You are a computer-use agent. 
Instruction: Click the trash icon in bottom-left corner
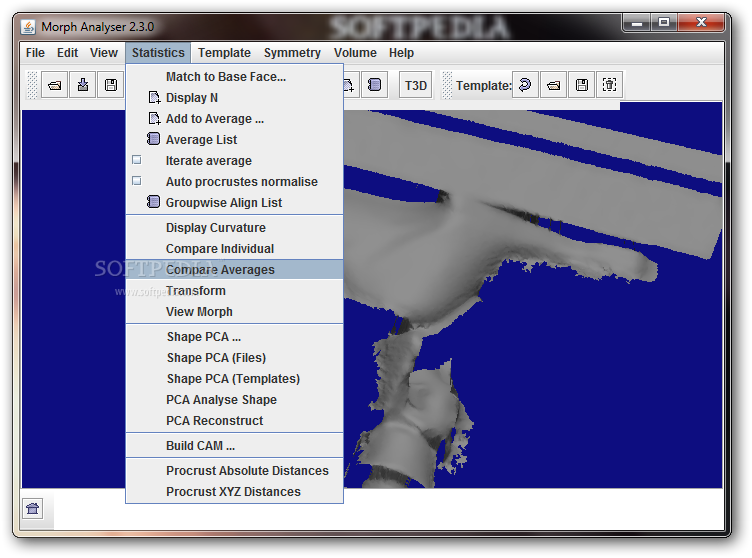point(33,509)
